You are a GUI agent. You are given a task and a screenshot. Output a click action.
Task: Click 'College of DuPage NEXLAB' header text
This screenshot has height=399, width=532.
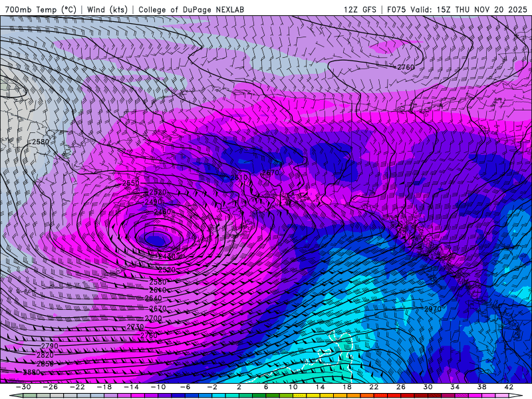pyautogui.click(x=191, y=10)
